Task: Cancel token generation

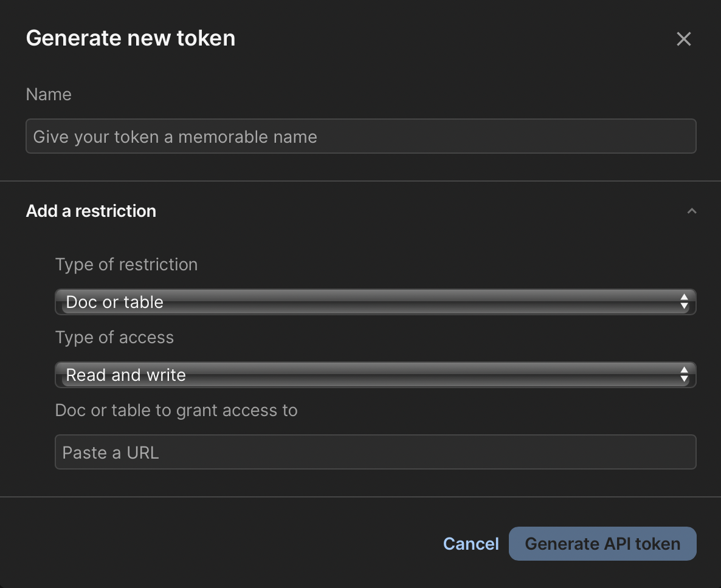Action: click(x=471, y=544)
